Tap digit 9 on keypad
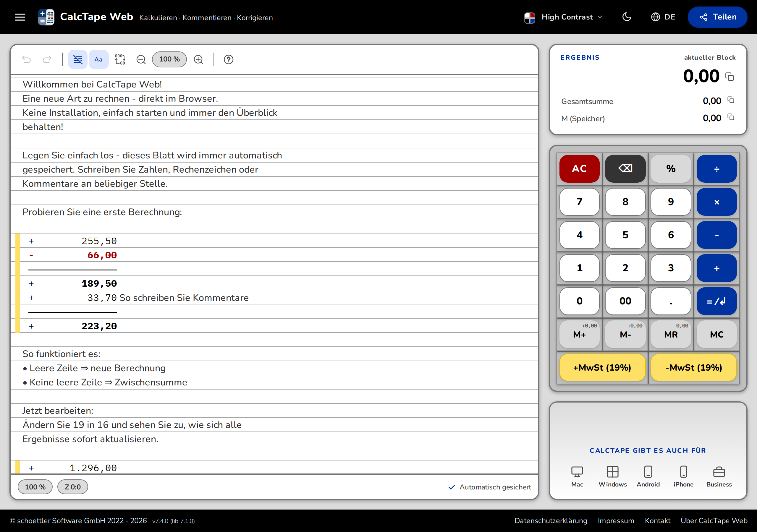Image resolution: width=757 pixels, height=532 pixels. [671, 202]
